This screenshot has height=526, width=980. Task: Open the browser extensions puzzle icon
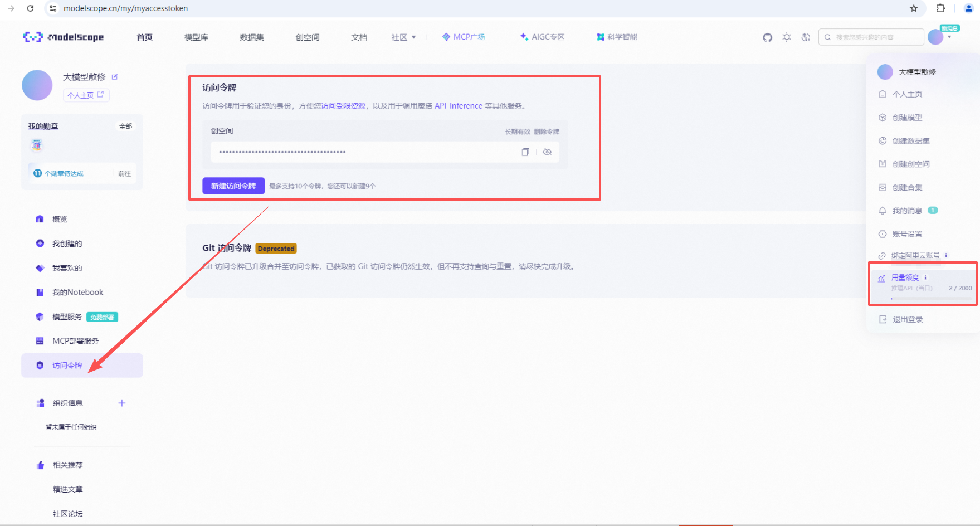pos(940,8)
